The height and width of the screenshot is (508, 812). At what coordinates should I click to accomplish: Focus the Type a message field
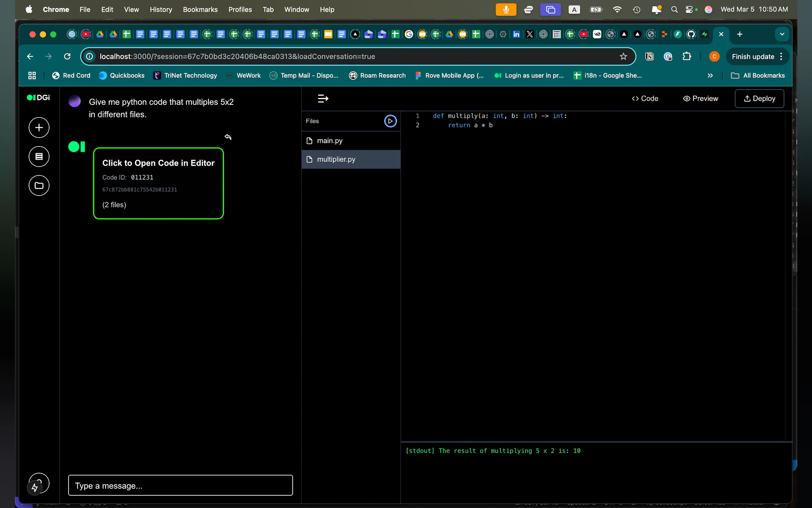(180, 486)
